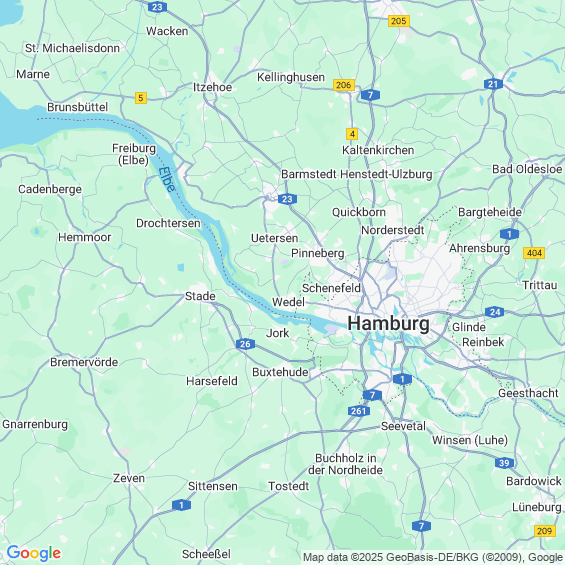Viewport: 565px width, 565px height.
Task: Click the yellow B 205 road shield
Action: coord(399,21)
